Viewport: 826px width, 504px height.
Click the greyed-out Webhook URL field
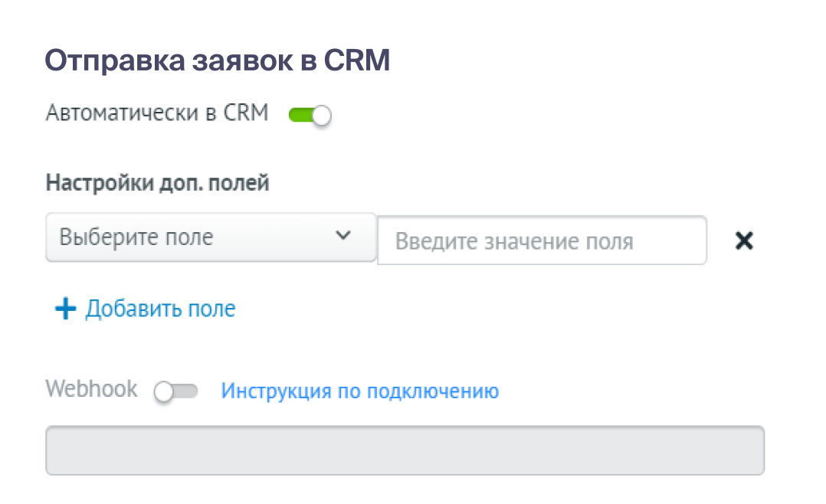[405, 450]
